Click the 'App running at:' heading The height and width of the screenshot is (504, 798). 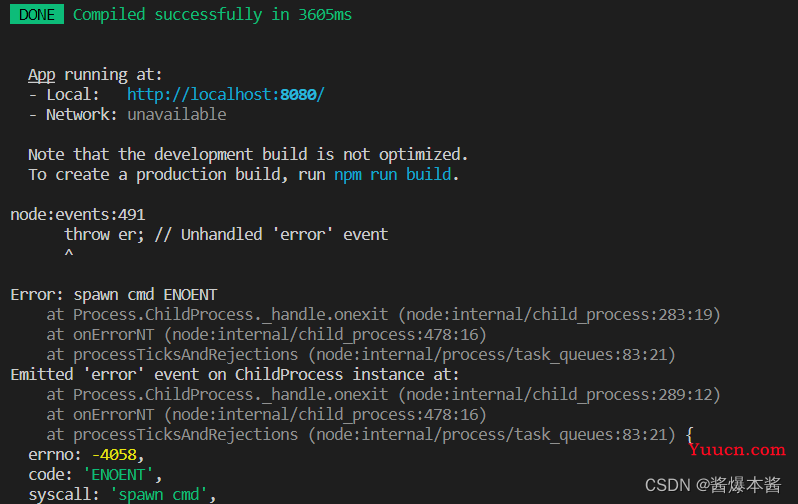95,75
